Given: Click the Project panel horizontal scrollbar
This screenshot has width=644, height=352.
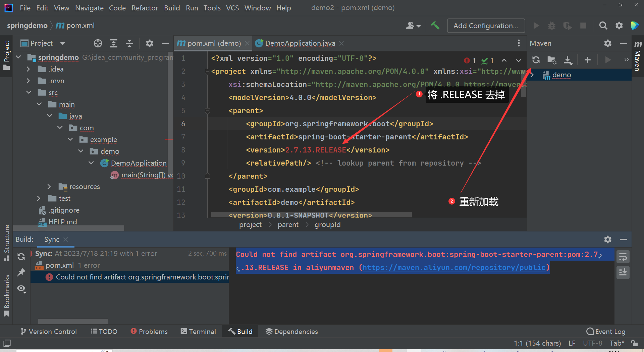Looking at the screenshot, I should click(68, 228).
